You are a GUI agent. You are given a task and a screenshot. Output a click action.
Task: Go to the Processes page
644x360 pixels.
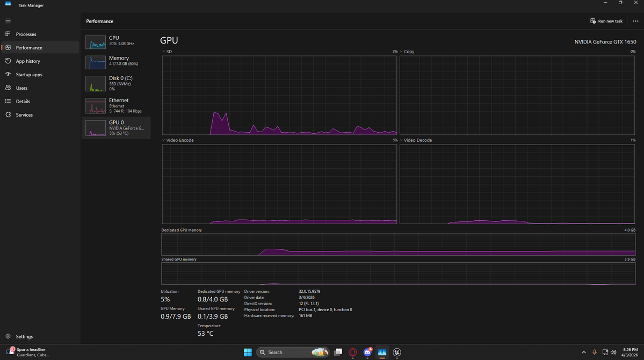click(40, 34)
